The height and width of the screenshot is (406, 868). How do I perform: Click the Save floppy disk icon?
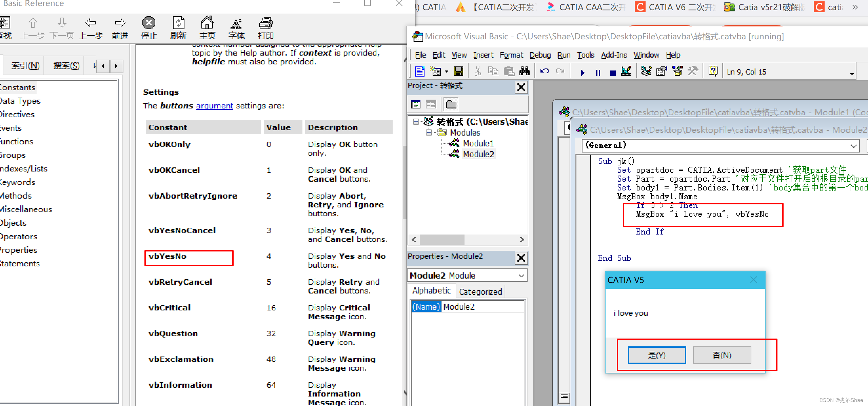pos(458,72)
